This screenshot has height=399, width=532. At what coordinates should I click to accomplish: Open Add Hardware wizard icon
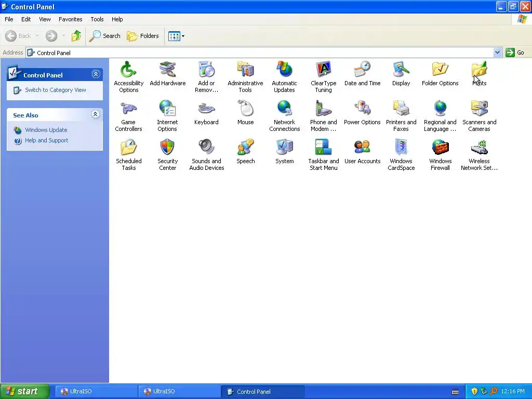[167, 70]
